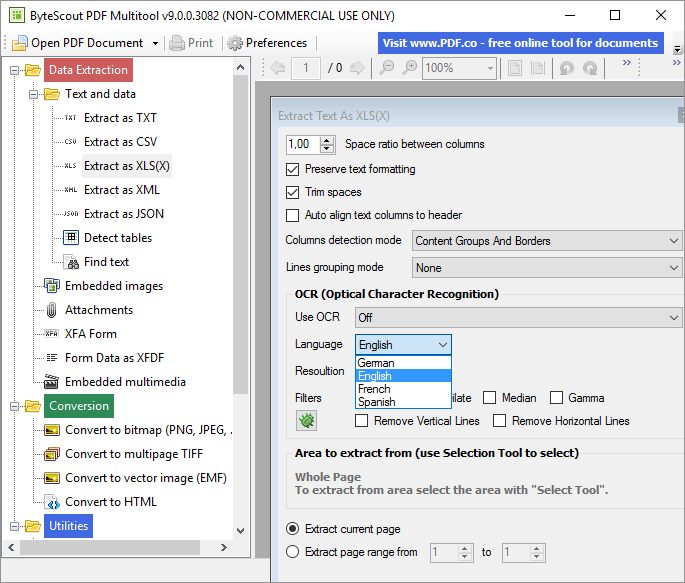The width and height of the screenshot is (685, 583).
Task: Open the zoom percentage dropdown
Action: pos(490,68)
